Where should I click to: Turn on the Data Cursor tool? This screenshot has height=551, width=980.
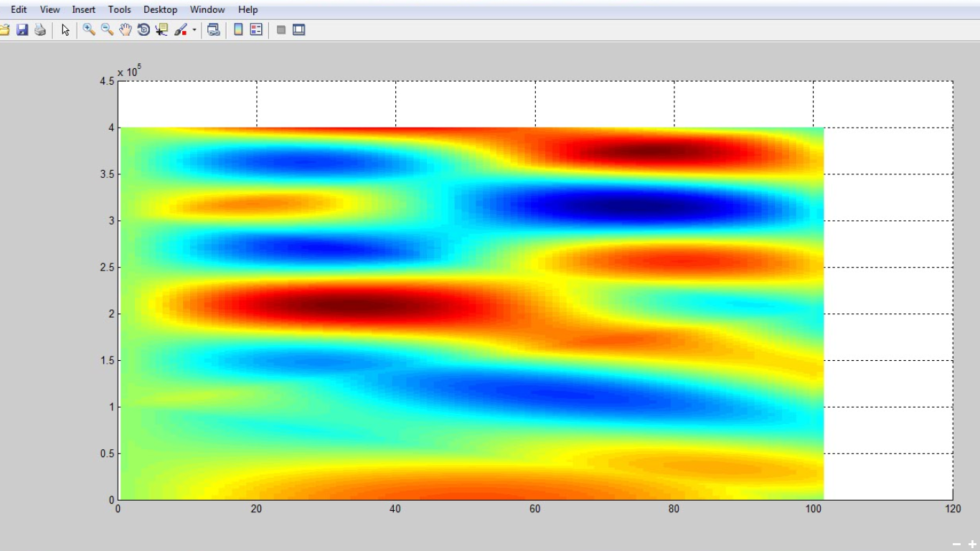(x=161, y=30)
